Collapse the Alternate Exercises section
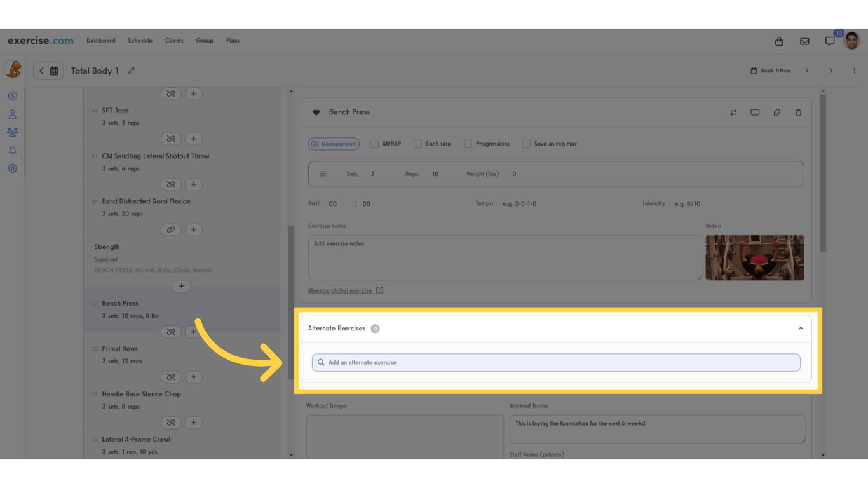 [x=801, y=329]
